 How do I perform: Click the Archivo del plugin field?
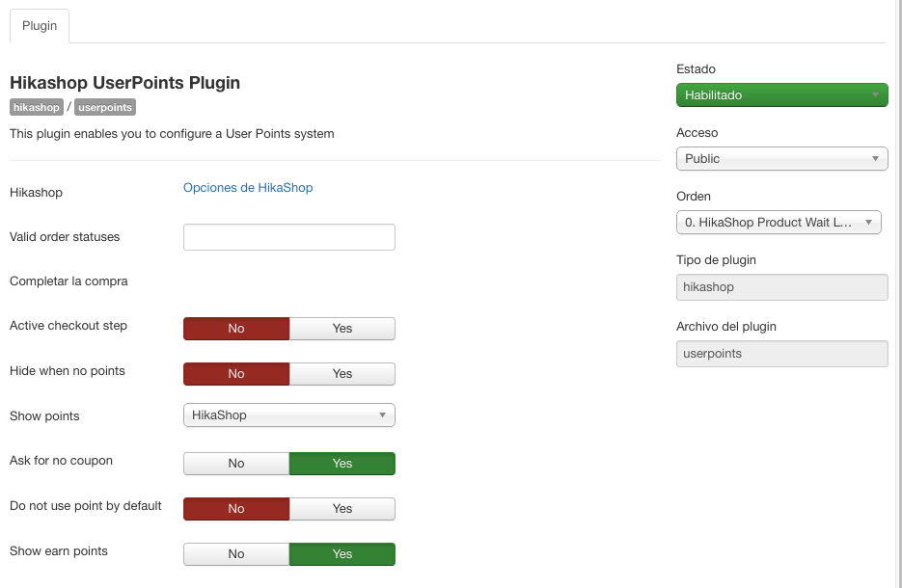[x=781, y=354]
